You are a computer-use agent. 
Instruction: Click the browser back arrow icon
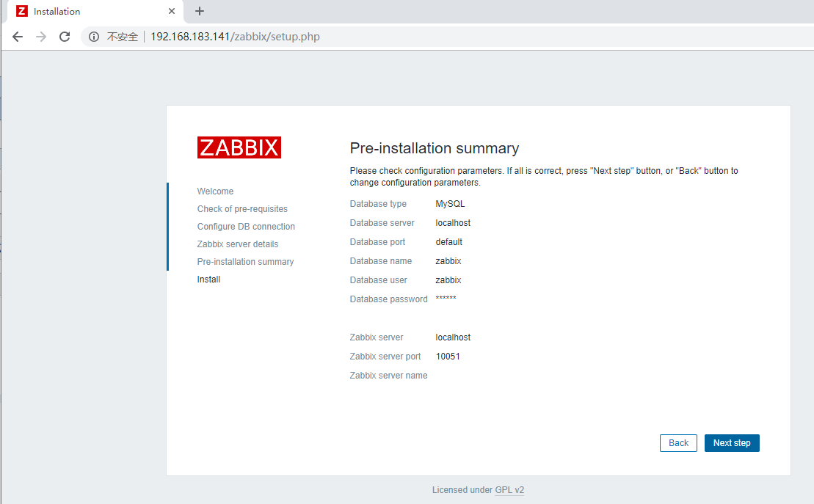[18, 37]
